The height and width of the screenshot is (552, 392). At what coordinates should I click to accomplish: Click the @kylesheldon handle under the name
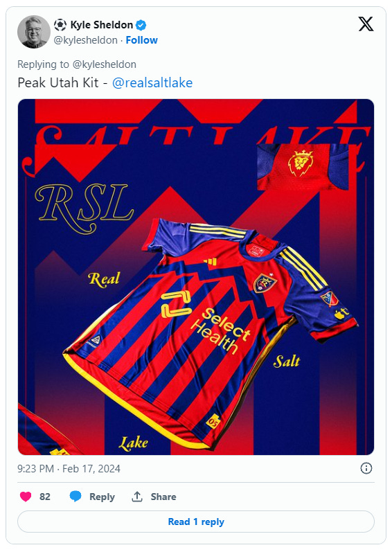(x=85, y=40)
